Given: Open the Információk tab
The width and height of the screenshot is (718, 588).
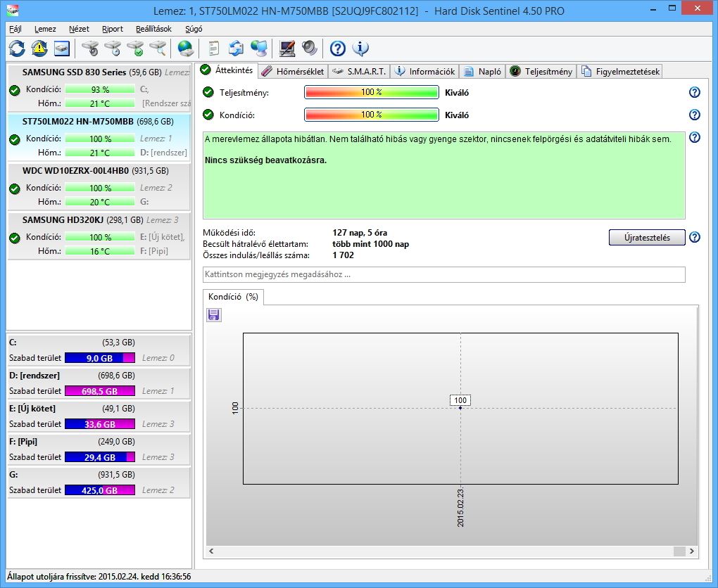Looking at the screenshot, I should [425, 71].
